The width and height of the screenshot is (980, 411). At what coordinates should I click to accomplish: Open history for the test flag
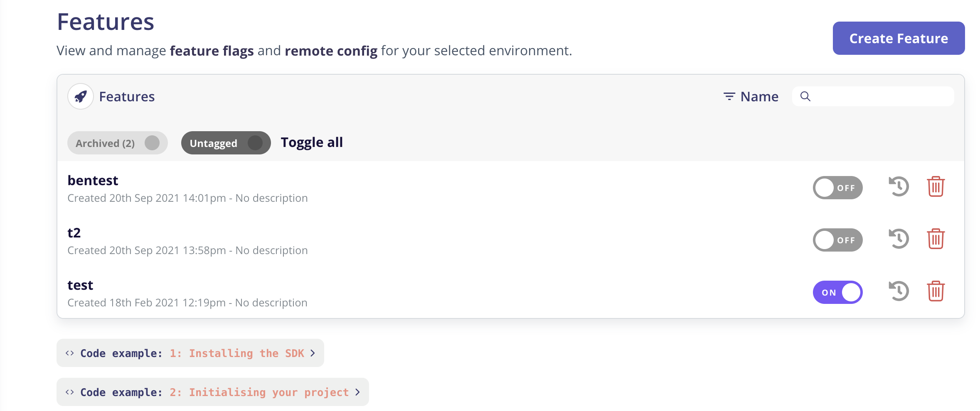898,292
